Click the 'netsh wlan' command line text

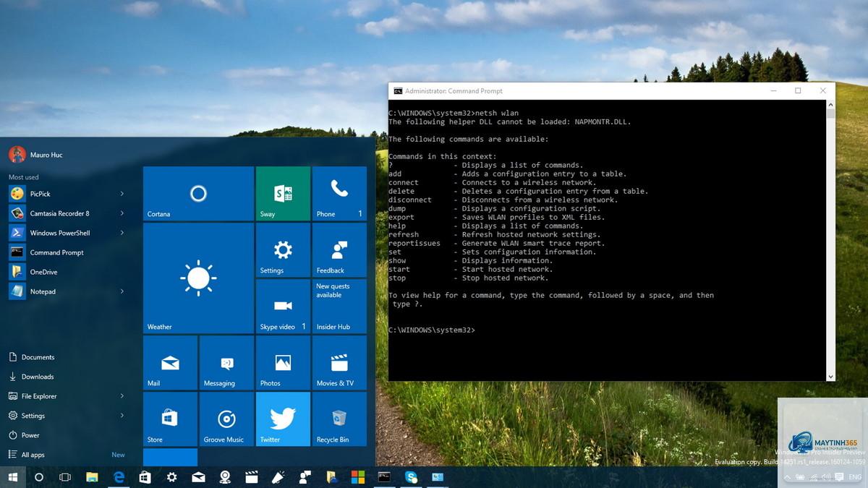pos(495,114)
